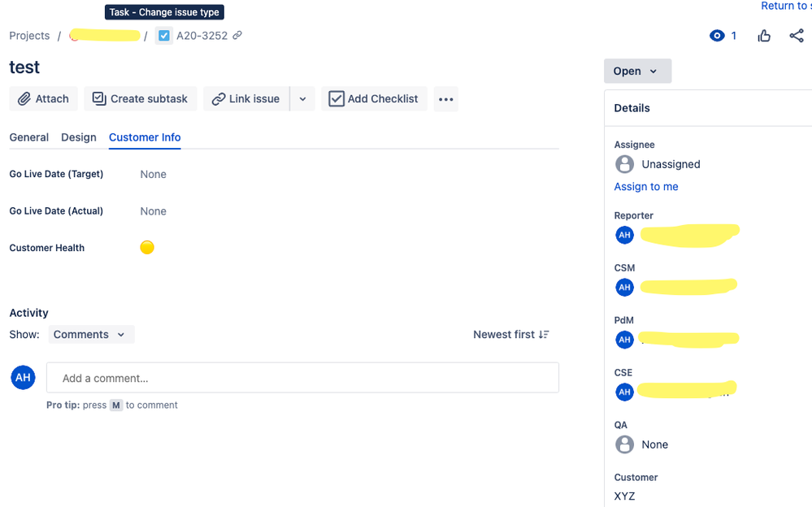Expand the Link issue split-button chevron
Image resolution: width=812 pixels, height=507 pixels.
302,98
